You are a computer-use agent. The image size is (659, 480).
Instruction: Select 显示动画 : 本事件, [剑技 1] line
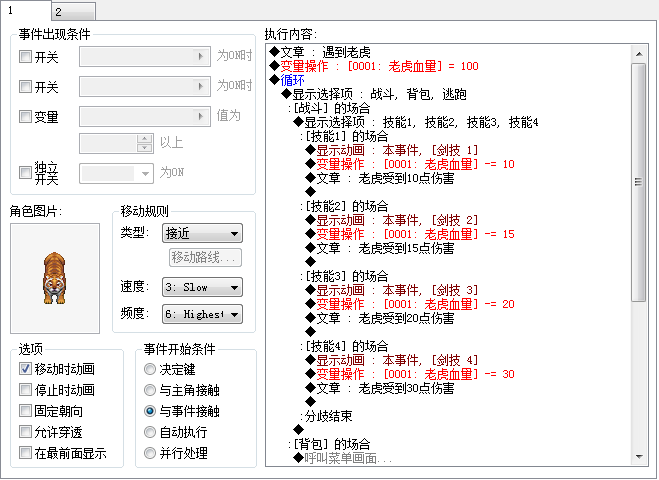tap(392, 150)
